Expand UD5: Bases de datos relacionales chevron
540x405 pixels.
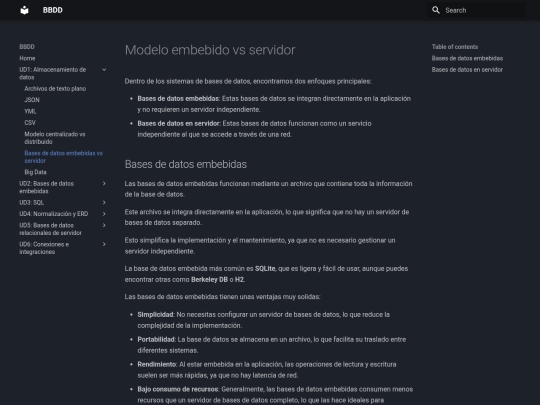click(104, 225)
